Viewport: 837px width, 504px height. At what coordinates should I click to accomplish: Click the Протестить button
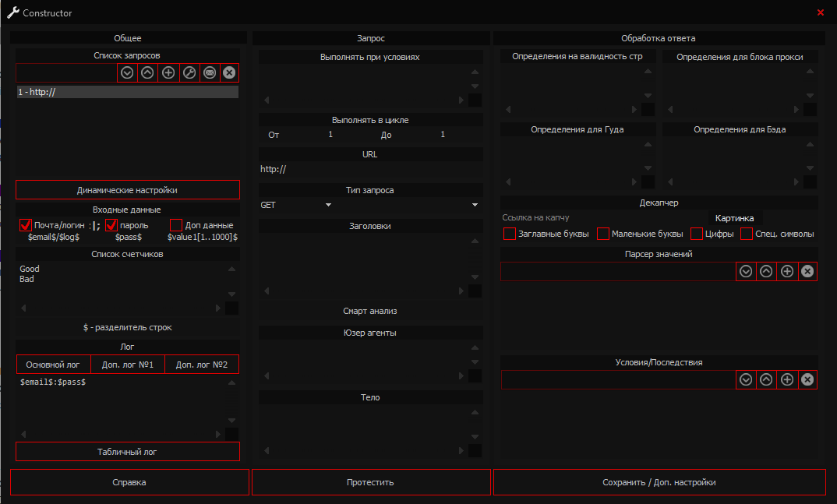(370, 482)
